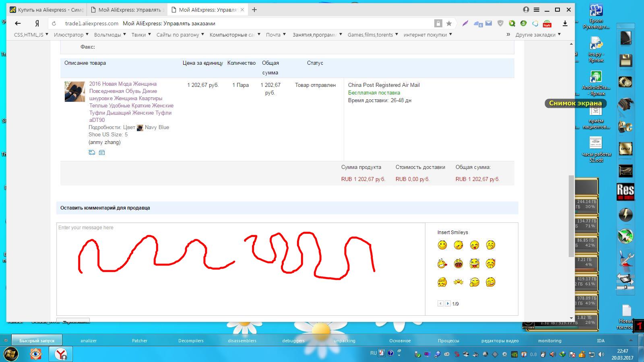Insert the smiley covering its mouth
Image resolution: width=644 pixels, height=362 pixels.
(x=491, y=245)
